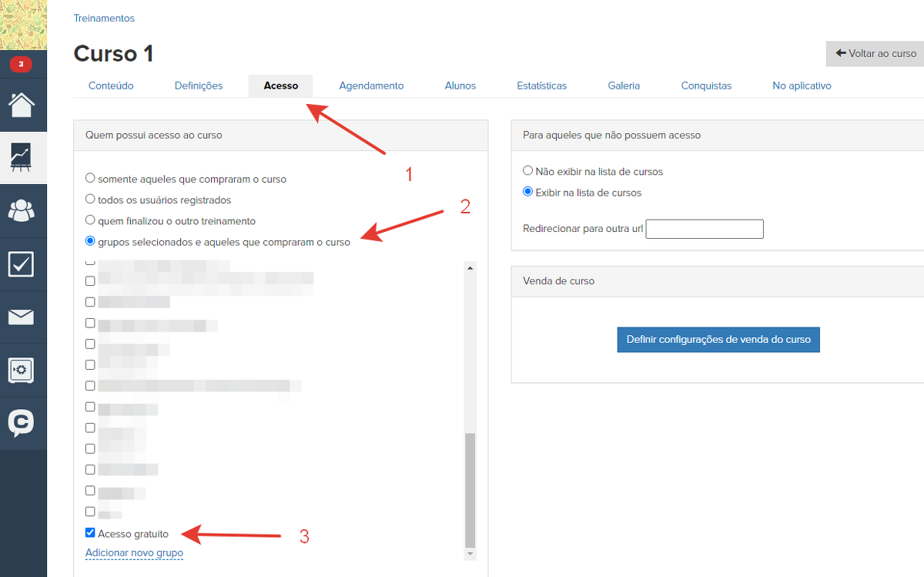Uncheck the 'Acesso gratuito' checkbox
This screenshot has height=577, width=924.
(90, 533)
